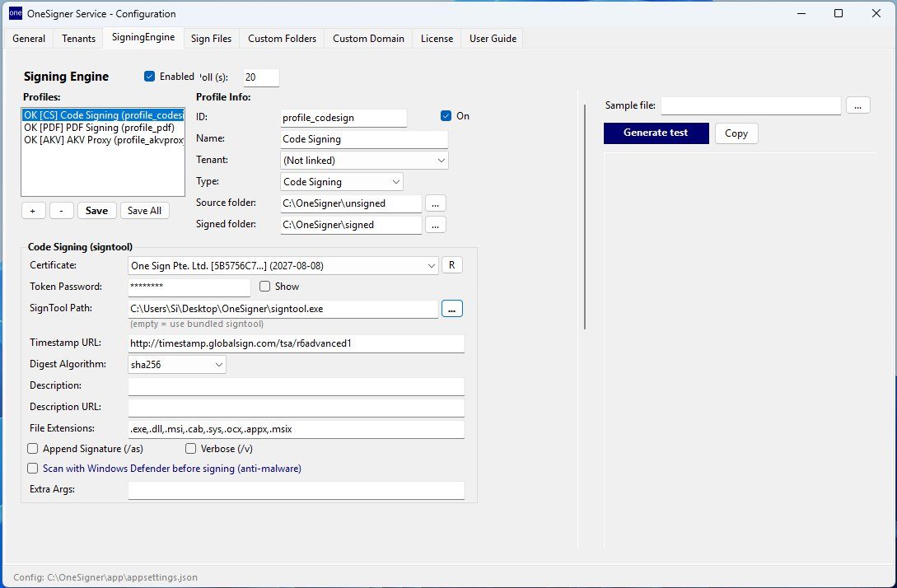Click the profile Name field
Image resolution: width=897 pixels, height=588 pixels.
pos(364,139)
